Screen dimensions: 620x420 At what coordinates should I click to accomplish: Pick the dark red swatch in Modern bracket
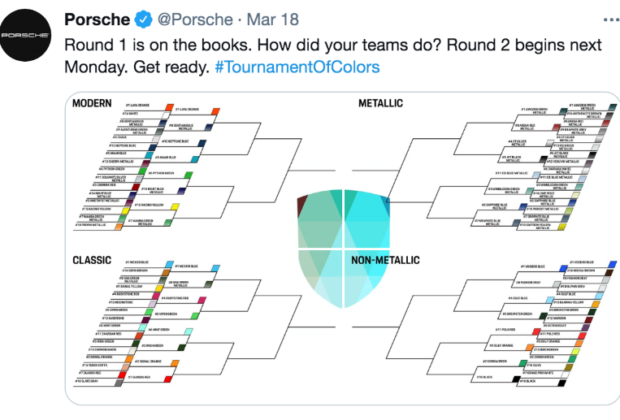coord(136,187)
